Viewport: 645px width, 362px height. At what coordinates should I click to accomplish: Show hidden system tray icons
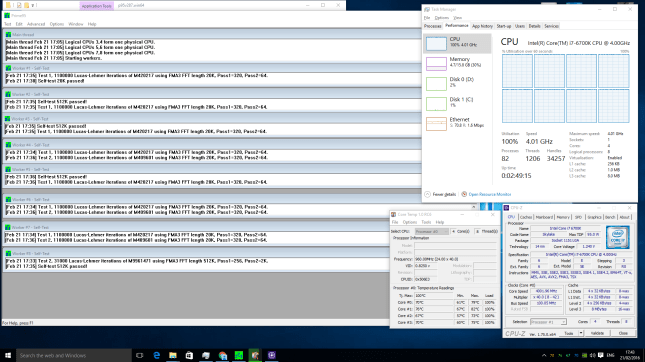pos(544,355)
